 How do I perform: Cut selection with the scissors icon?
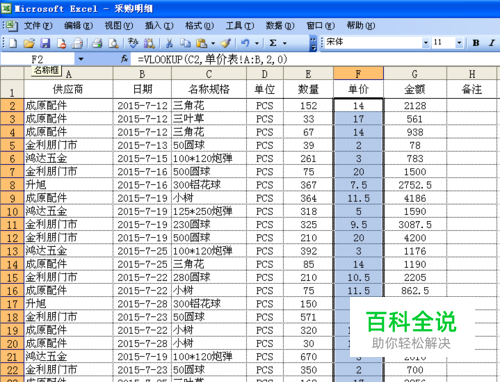pos(169,43)
